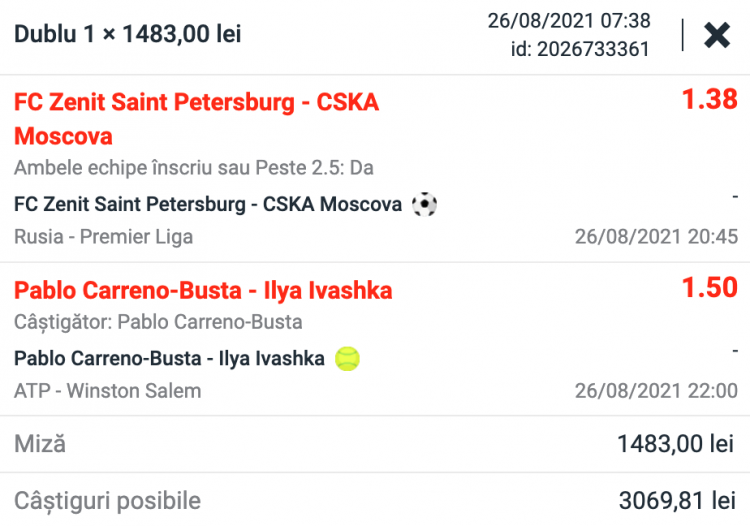This screenshot has height=526, width=750.
Task: Select Ambele echipe înscriu sau Peste 2.5 market
Action: click(x=194, y=168)
